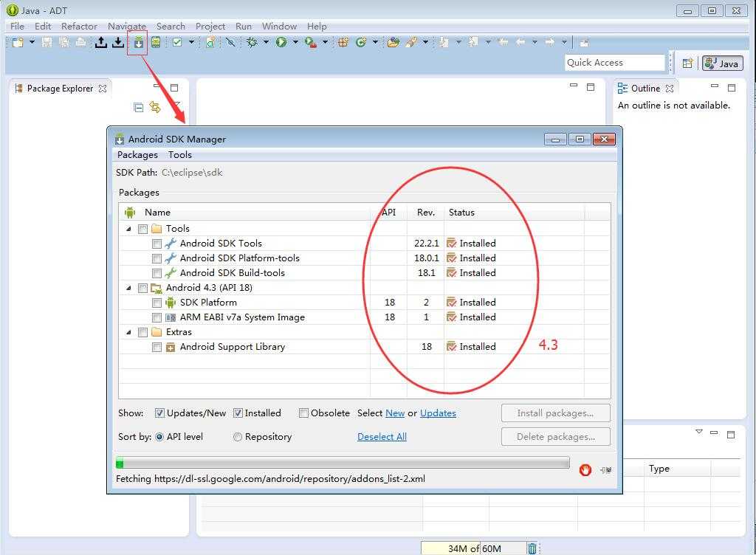Open the File menu
This screenshot has height=555, width=756.
pos(17,26)
